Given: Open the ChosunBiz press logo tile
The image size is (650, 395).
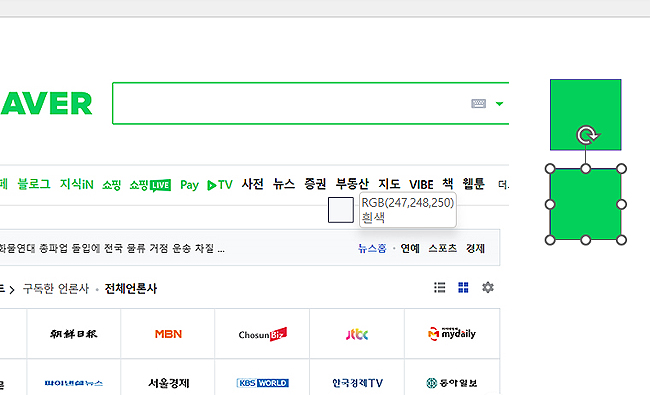Looking at the screenshot, I should 262,334.
